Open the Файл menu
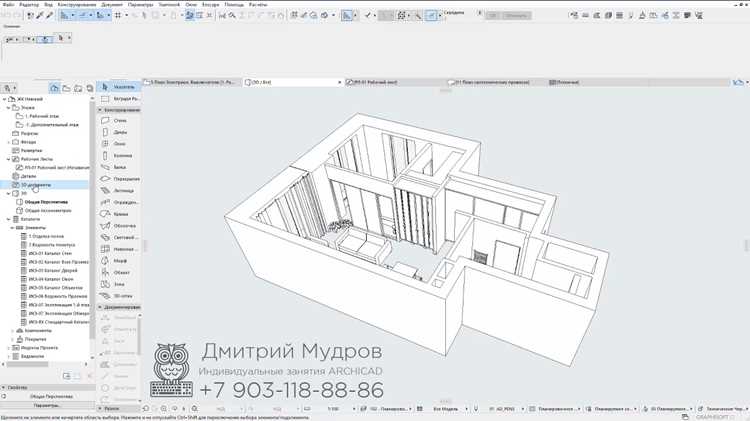750x421 pixels. [x=8, y=4]
